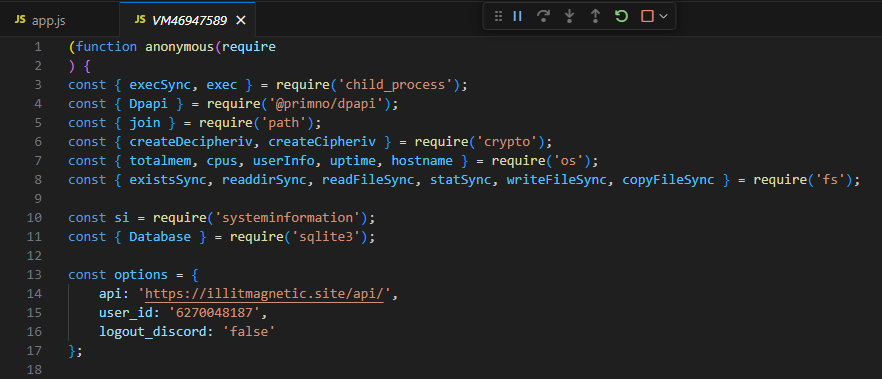The image size is (882, 379).
Task: Click the 'crypto' string
Action: [506, 142]
